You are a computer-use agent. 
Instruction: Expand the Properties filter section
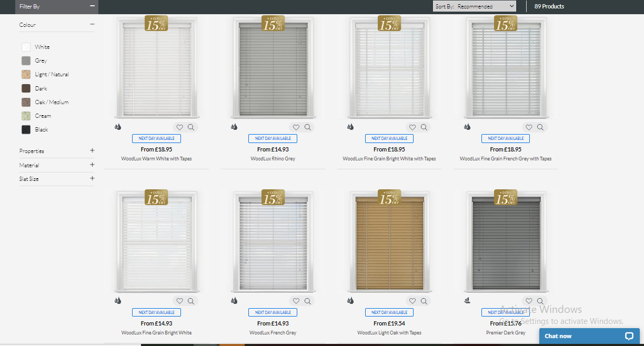pyautogui.click(x=92, y=150)
